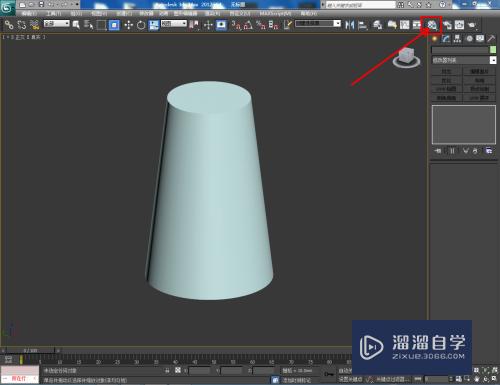Select the Unlink Selection tool
500x385 pixels.
coord(22,25)
